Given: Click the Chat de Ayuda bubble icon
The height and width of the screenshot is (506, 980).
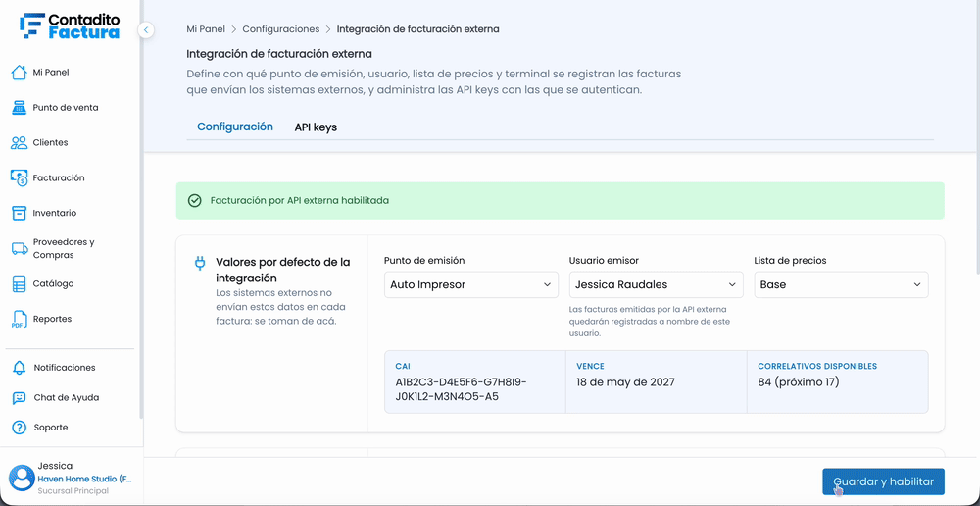Looking at the screenshot, I should [20, 398].
